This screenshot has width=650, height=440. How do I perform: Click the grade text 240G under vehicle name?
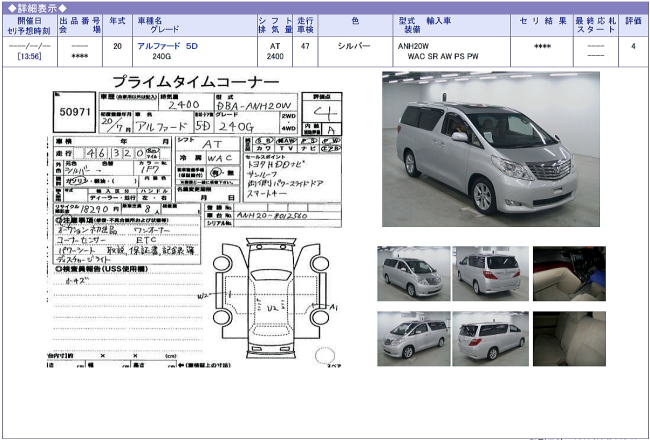(x=161, y=56)
